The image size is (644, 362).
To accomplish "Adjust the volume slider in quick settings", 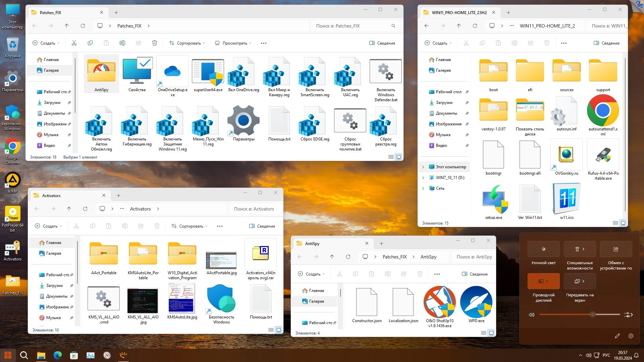I will (593, 314).
